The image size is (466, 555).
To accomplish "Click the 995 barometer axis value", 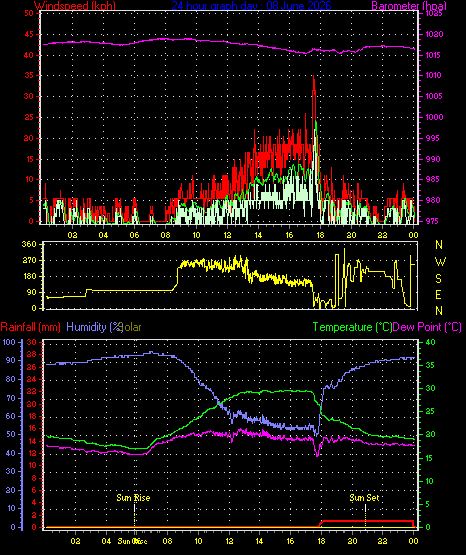I will pyautogui.click(x=433, y=138).
